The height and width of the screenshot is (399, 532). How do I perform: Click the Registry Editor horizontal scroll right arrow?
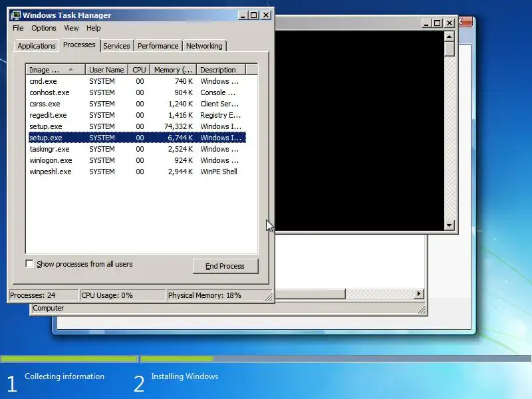[x=419, y=294]
